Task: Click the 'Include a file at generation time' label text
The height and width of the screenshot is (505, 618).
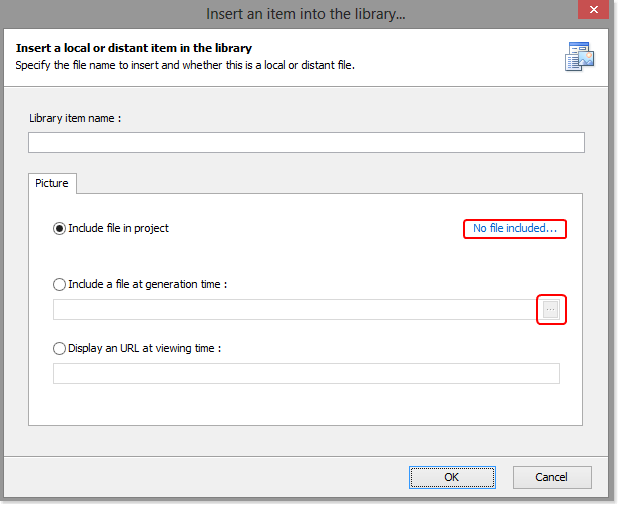Action: tap(147, 285)
